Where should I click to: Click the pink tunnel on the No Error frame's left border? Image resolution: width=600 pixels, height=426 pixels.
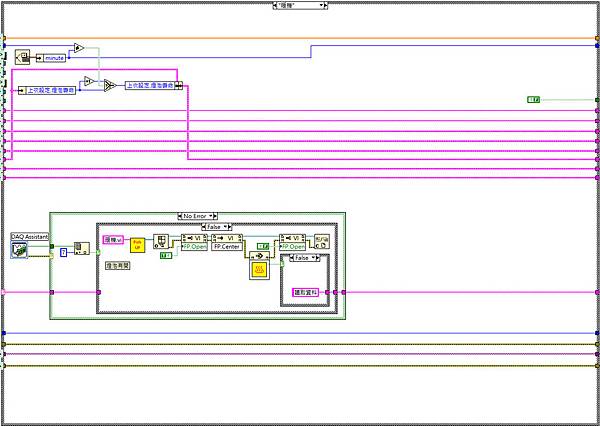[x=52, y=292]
